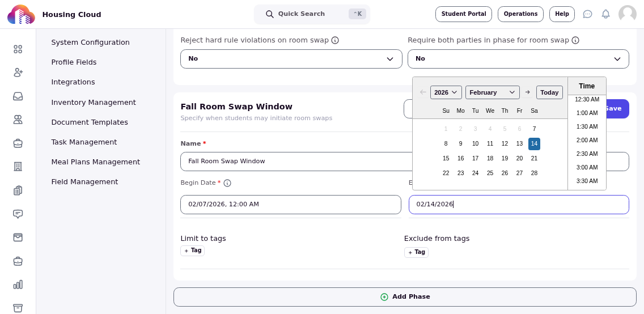Click the Quick Search box
This screenshot has width=644, height=314.
[x=312, y=14]
